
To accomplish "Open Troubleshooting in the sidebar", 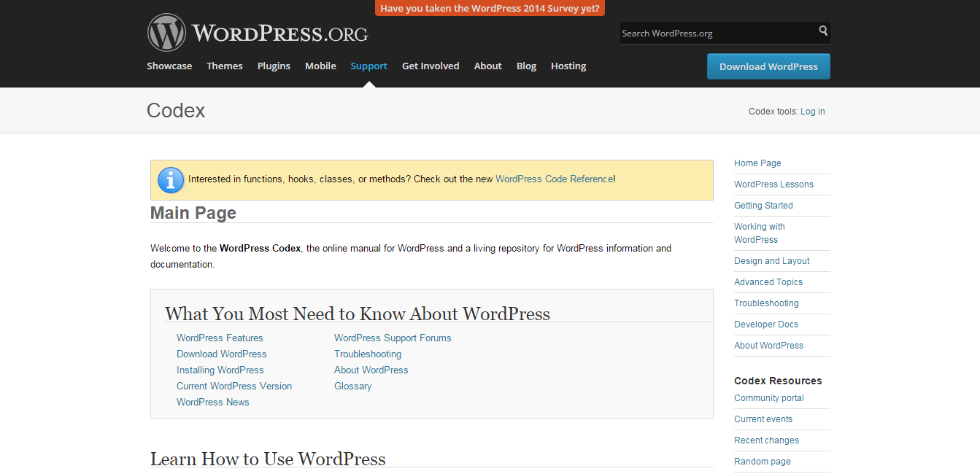I will click(x=766, y=303).
